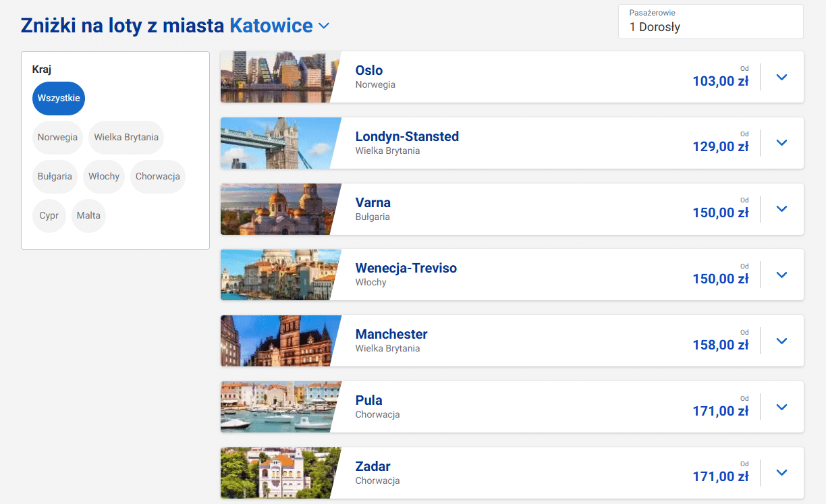This screenshot has height=504, width=826.
Task: Expand the Londyn-Stansted row chevron
Action: [781, 143]
